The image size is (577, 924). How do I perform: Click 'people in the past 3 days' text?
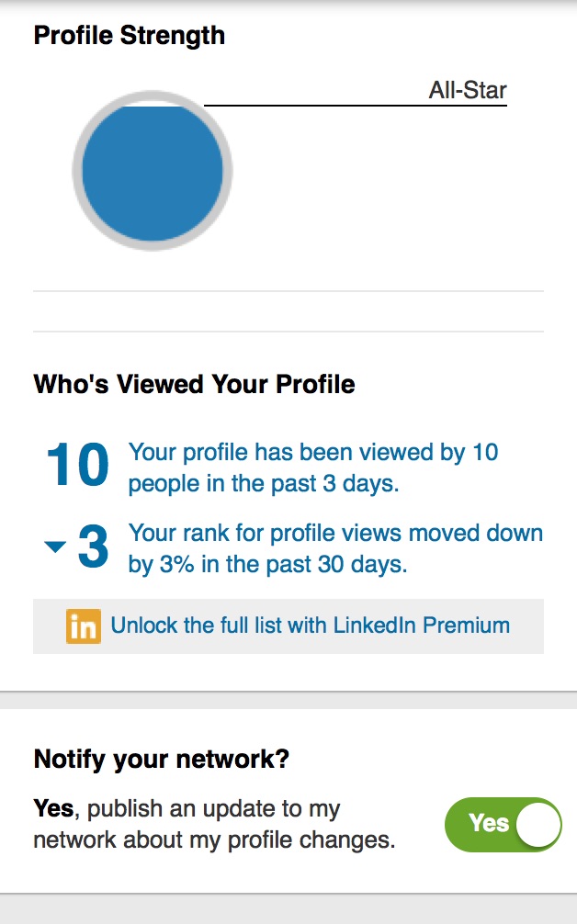tap(264, 484)
